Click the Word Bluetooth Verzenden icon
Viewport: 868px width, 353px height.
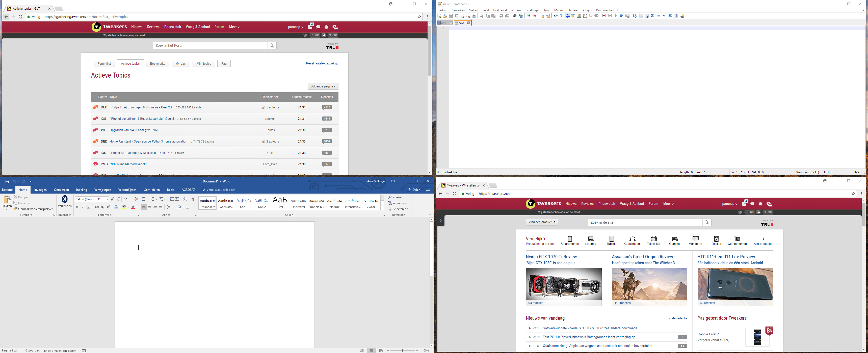pos(65,199)
